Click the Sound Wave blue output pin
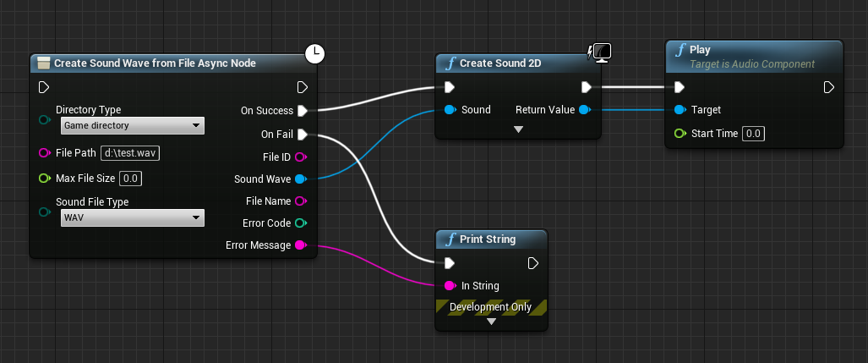 (x=300, y=179)
